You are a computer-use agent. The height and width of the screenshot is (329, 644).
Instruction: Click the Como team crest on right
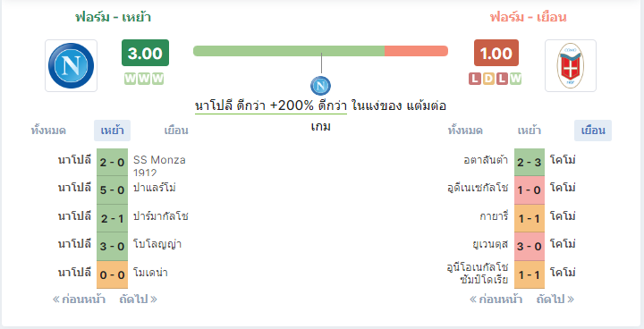pyautogui.click(x=571, y=66)
